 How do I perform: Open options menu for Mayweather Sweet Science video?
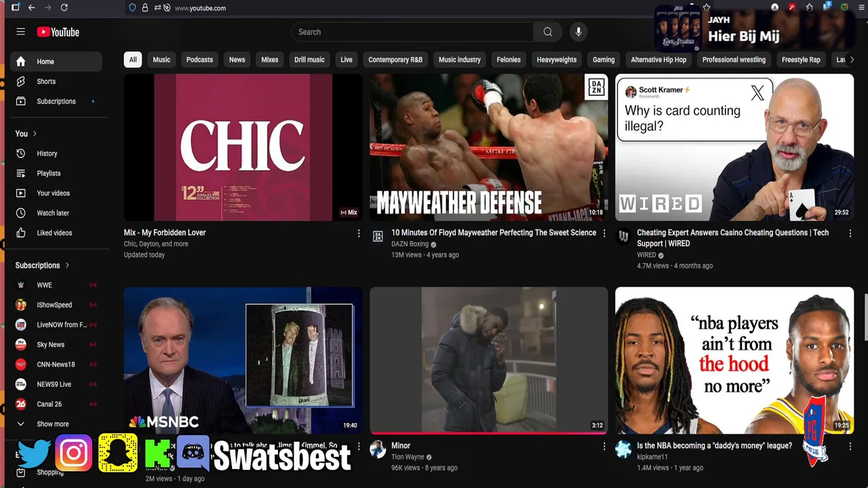point(604,233)
